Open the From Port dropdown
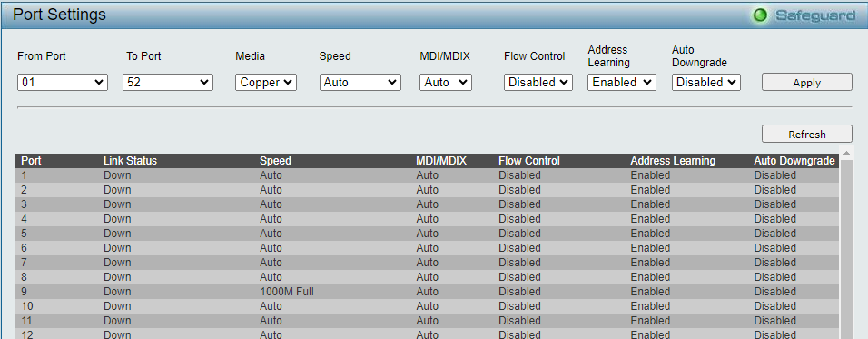868x339 pixels. (63, 83)
